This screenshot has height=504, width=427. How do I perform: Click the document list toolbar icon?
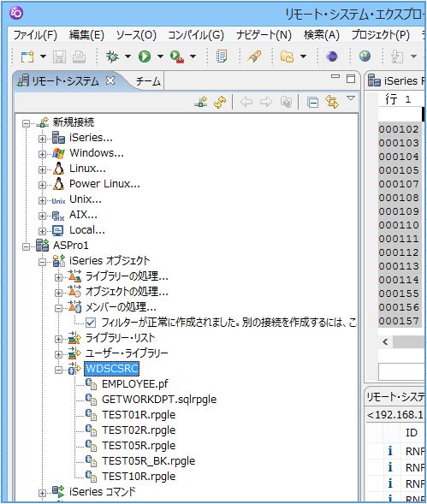(222, 56)
